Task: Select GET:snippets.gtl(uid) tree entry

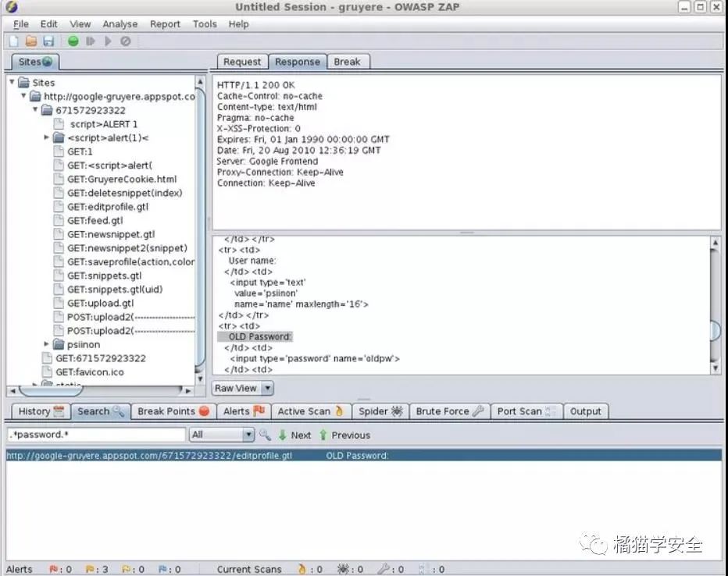Action: (x=115, y=290)
